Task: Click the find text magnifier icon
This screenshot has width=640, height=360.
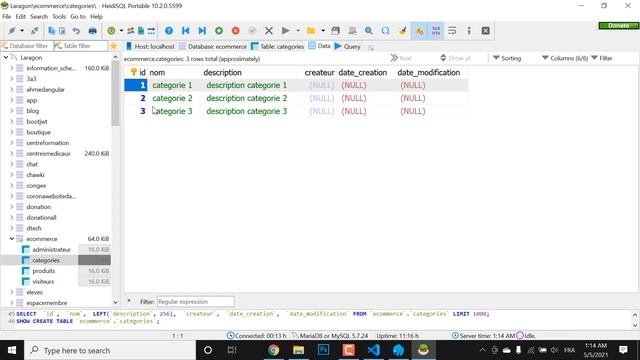Action: pyautogui.click(x=369, y=31)
